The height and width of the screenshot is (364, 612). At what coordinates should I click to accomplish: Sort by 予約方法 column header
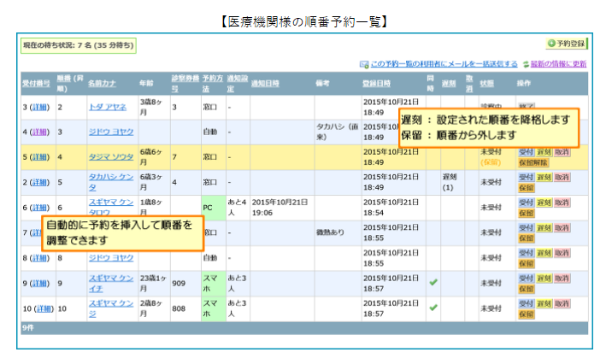pos(213,84)
